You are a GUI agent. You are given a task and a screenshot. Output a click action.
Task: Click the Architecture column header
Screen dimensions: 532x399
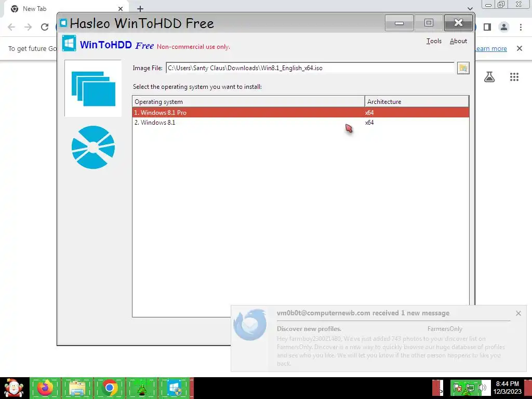pyautogui.click(x=417, y=101)
